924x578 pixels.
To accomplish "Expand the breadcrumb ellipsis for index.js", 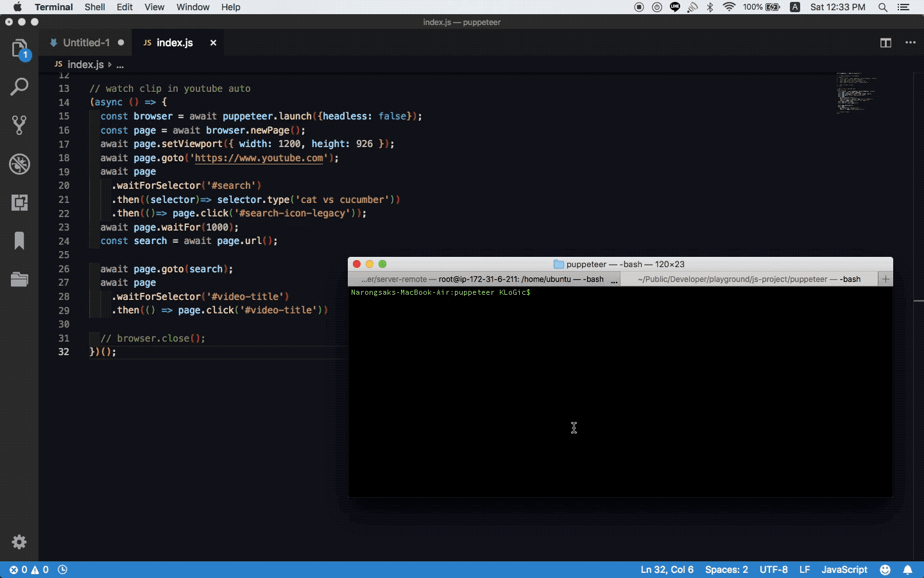I will pyautogui.click(x=119, y=65).
